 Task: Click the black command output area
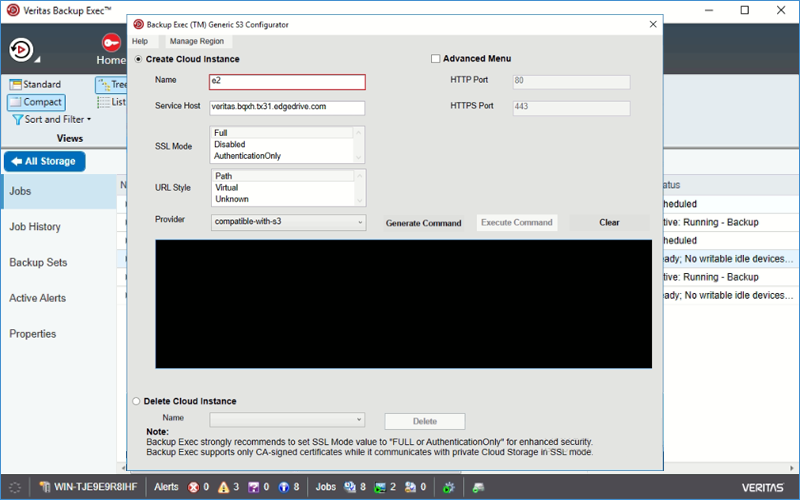404,304
